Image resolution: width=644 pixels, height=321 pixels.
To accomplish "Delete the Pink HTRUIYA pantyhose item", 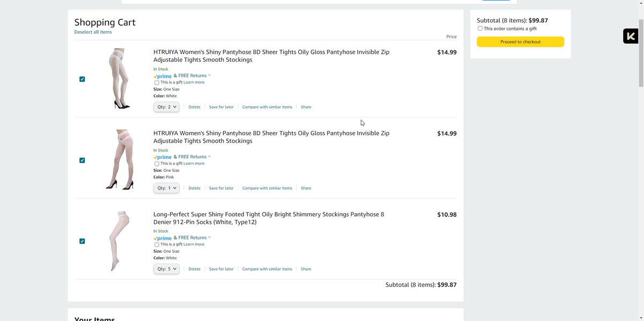I will [x=194, y=188].
